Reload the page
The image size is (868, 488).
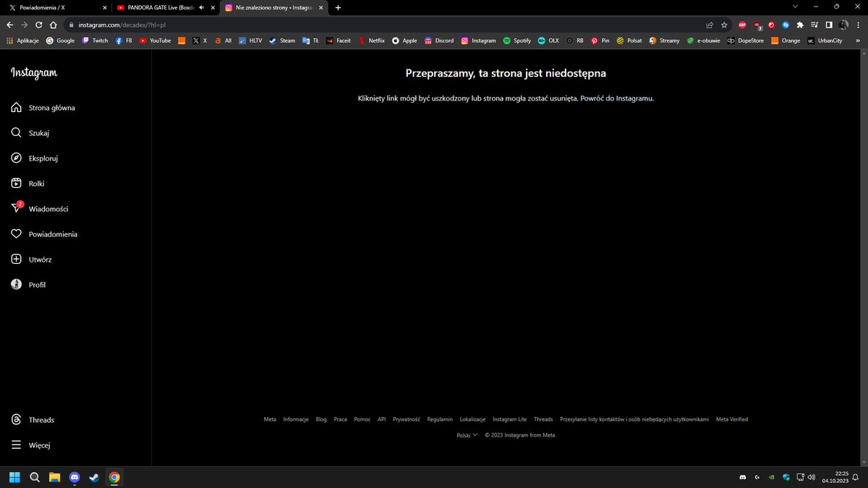pos(39,25)
